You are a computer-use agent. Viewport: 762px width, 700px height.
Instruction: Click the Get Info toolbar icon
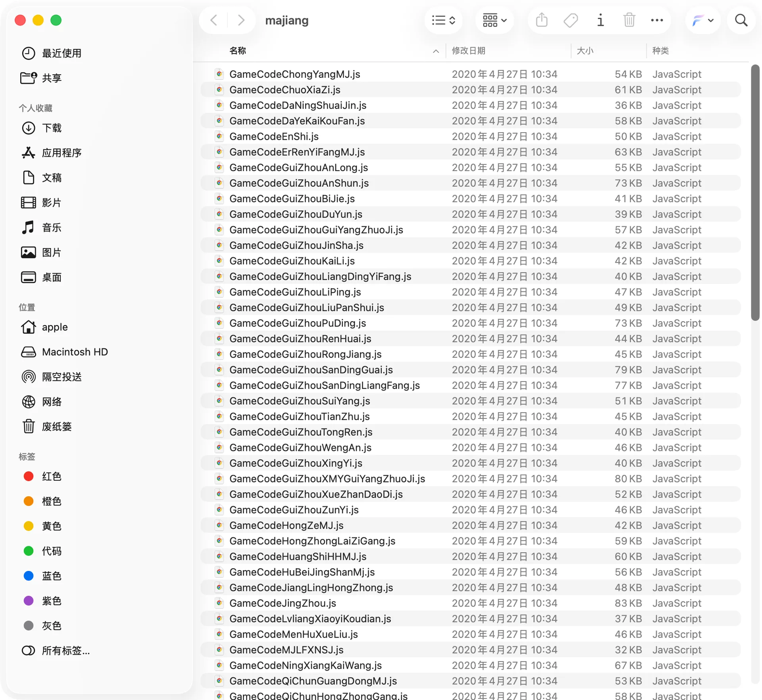pos(600,20)
